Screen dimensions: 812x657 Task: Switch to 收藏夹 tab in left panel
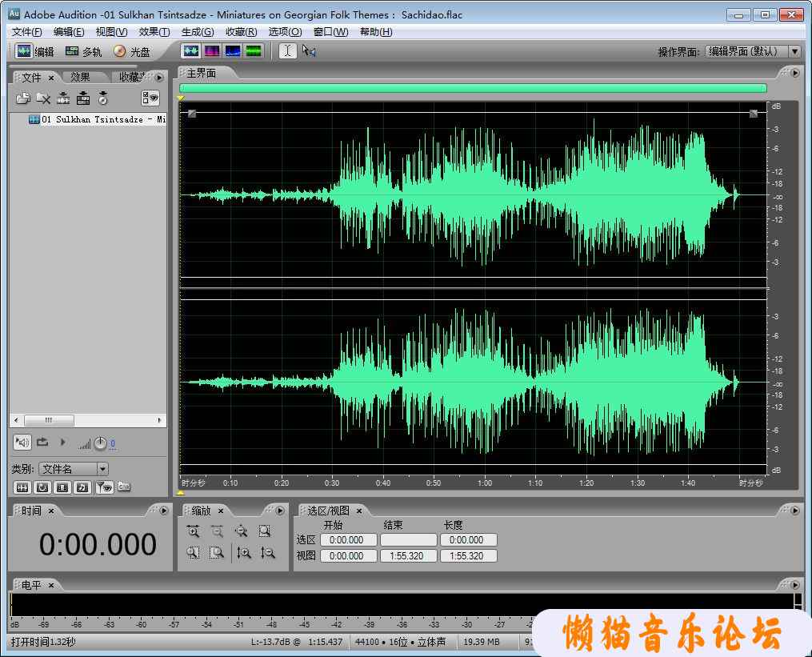[x=133, y=77]
